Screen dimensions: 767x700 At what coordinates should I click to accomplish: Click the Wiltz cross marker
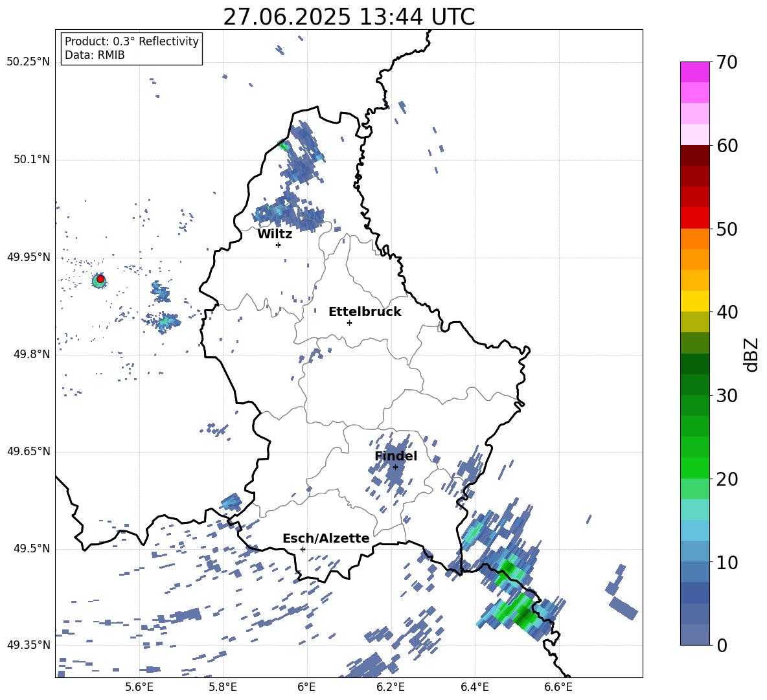(x=279, y=245)
